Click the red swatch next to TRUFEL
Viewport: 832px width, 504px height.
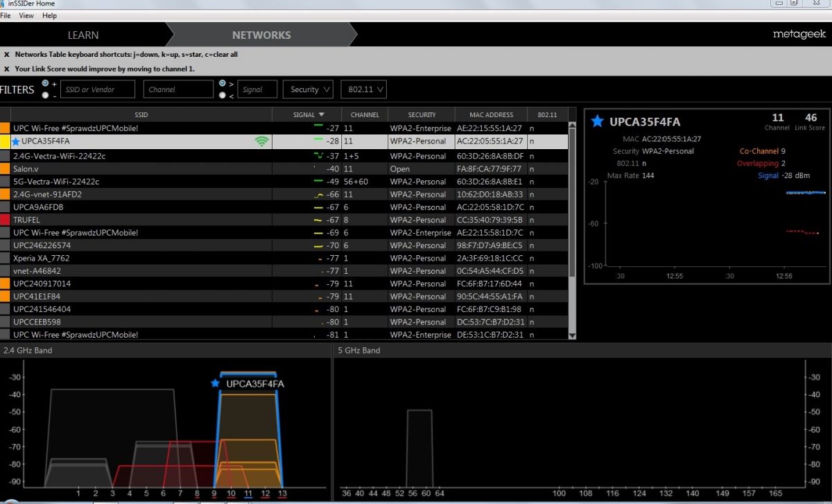pos(5,220)
